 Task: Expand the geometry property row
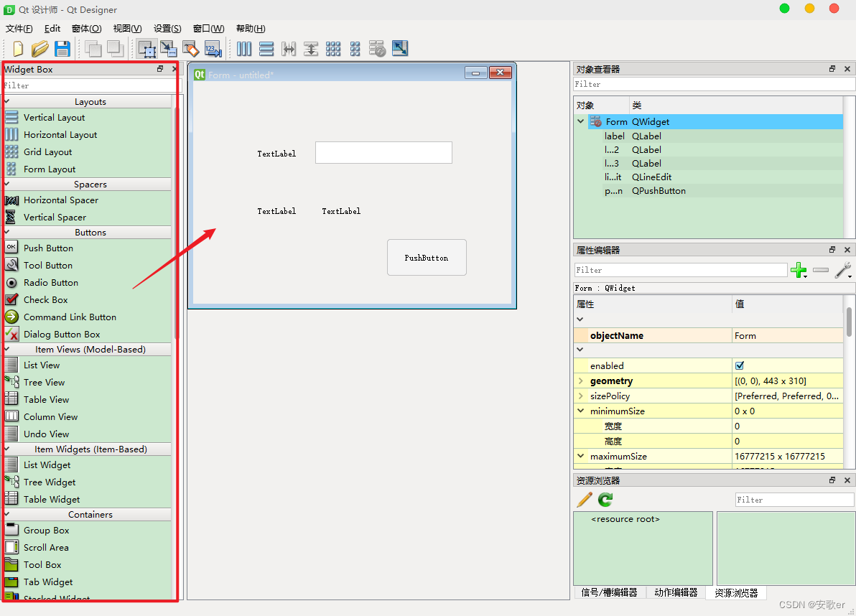pos(582,381)
